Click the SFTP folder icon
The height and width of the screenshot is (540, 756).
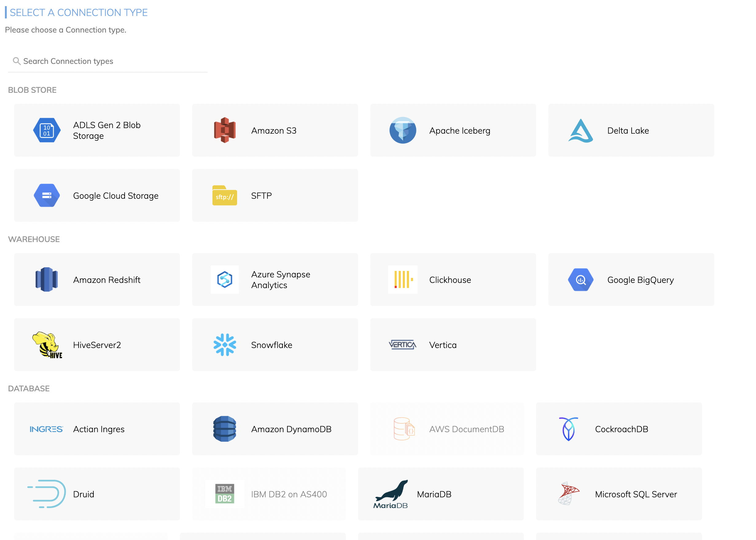(225, 196)
